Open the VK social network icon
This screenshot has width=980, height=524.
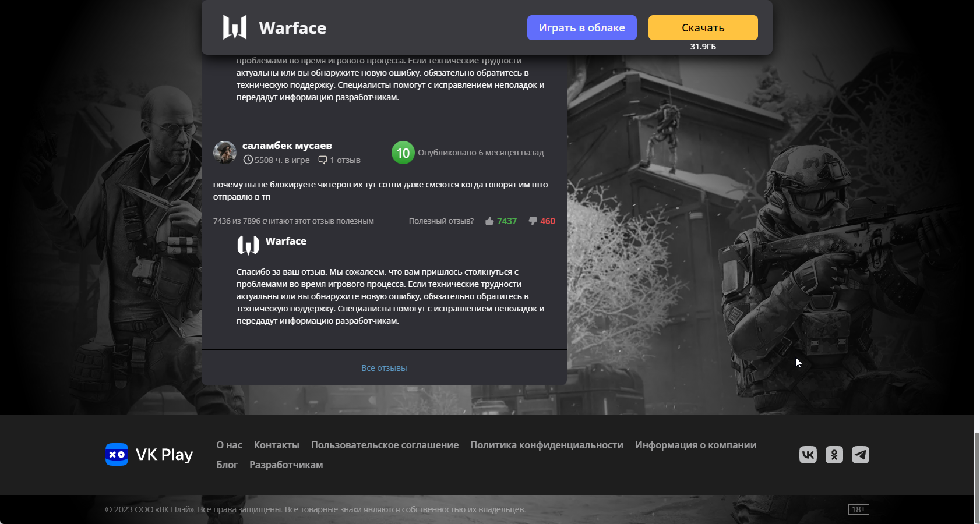coord(808,455)
